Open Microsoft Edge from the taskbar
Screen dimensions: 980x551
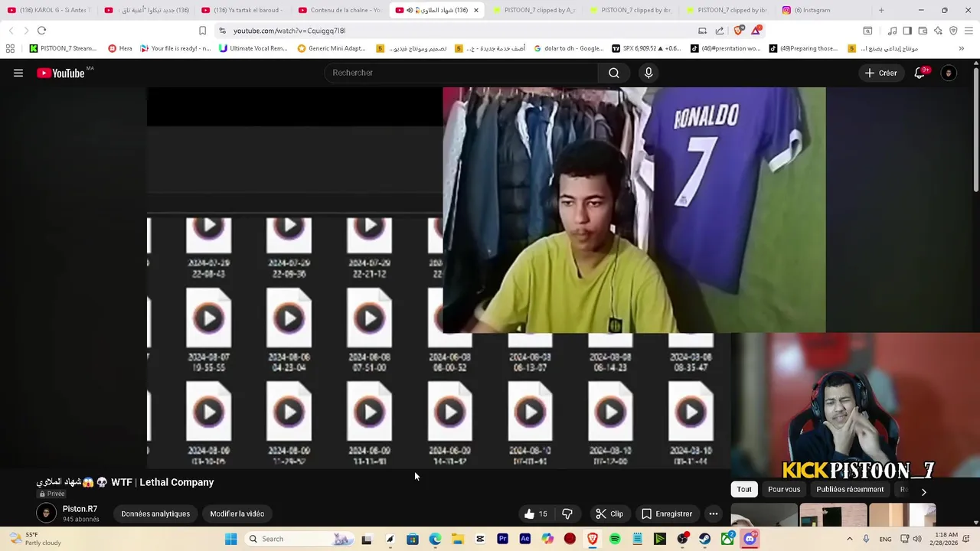pyautogui.click(x=435, y=539)
